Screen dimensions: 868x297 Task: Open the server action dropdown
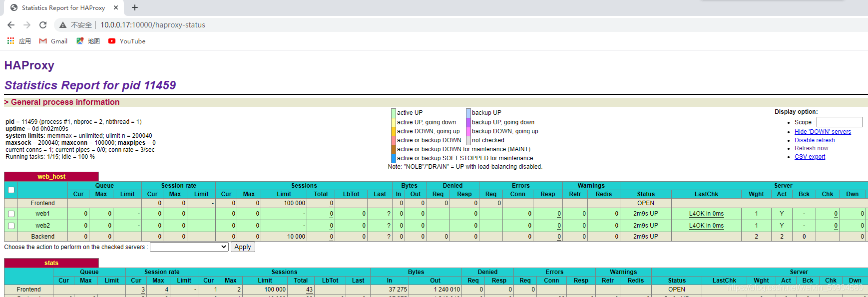[x=189, y=247]
